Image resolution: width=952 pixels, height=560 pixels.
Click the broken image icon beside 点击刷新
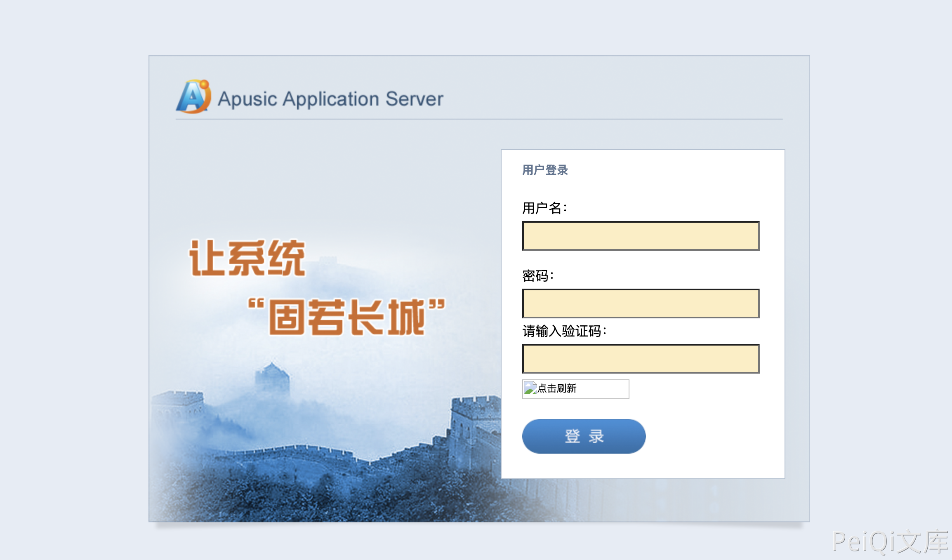[530, 388]
